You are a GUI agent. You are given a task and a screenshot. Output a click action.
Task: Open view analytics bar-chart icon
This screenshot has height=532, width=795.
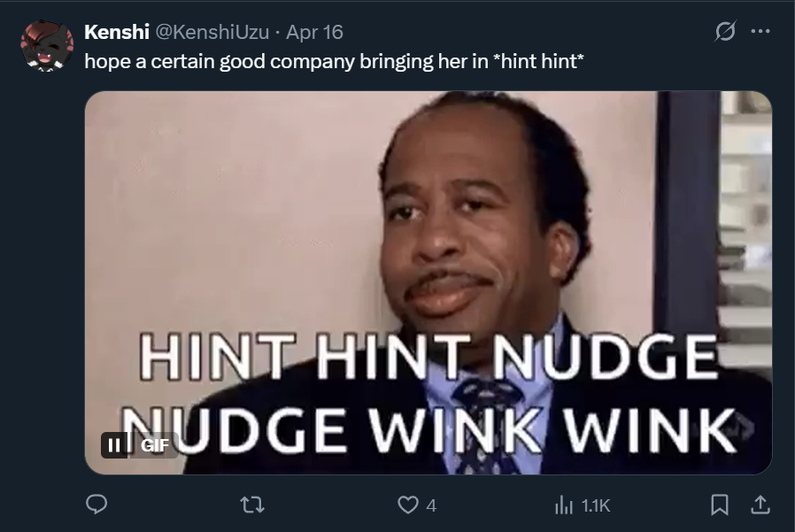[563, 505]
